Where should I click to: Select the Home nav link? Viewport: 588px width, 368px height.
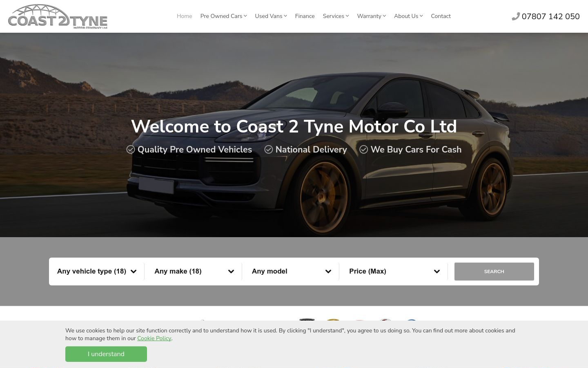(x=184, y=16)
